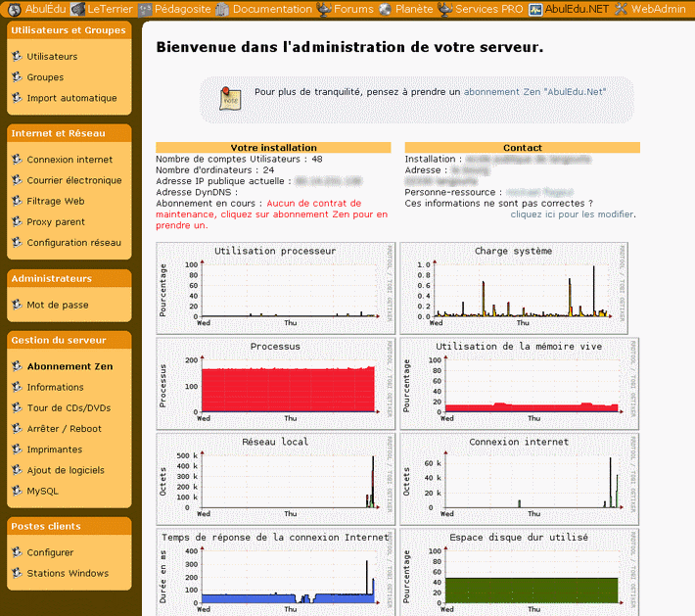
Task: Open the Utilisateurs page
Action: (52, 57)
